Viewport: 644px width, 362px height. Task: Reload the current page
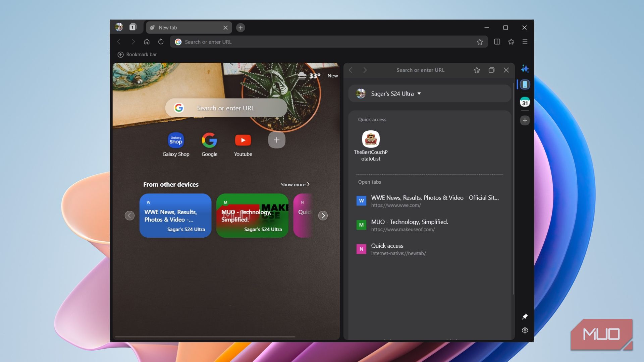pyautogui.click(x=161, y=42)
